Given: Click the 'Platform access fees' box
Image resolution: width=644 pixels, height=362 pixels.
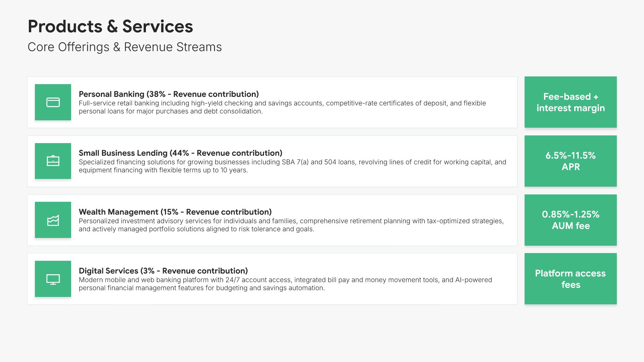Looking at the screenshot, I should point(571,279).
